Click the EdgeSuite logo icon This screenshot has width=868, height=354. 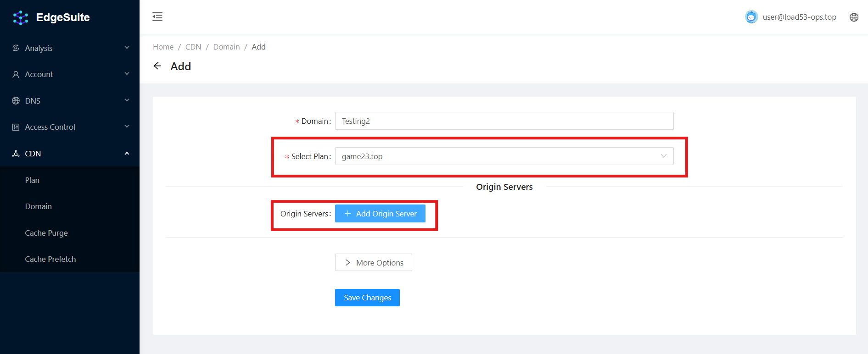tap(21, 17)
